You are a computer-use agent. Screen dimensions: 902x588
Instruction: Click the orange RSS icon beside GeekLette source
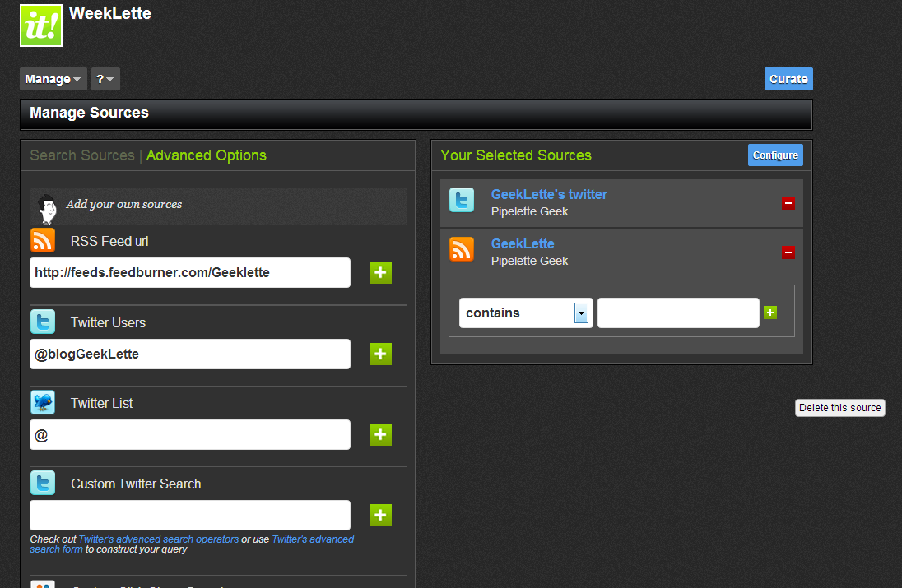(462, 249)
